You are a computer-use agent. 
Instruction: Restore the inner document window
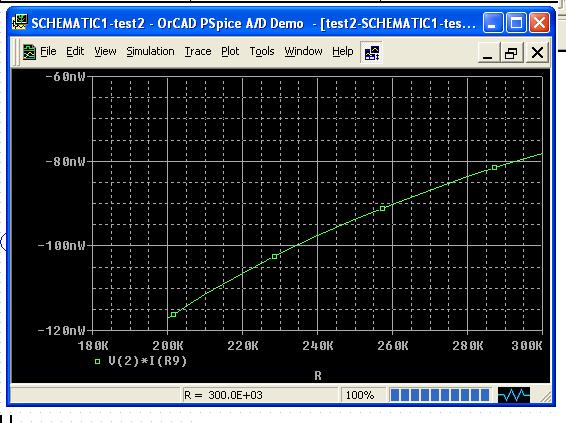pos(511,53)
